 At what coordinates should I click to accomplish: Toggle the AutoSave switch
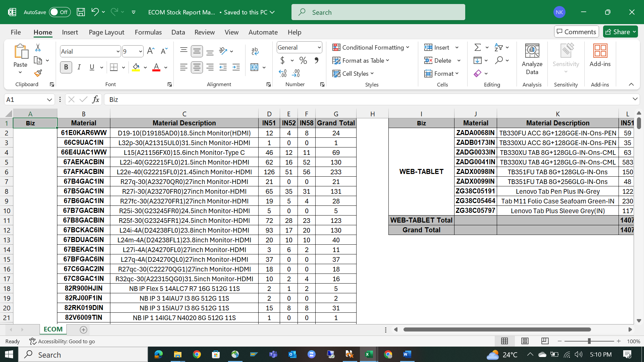(x=59, y=12)
